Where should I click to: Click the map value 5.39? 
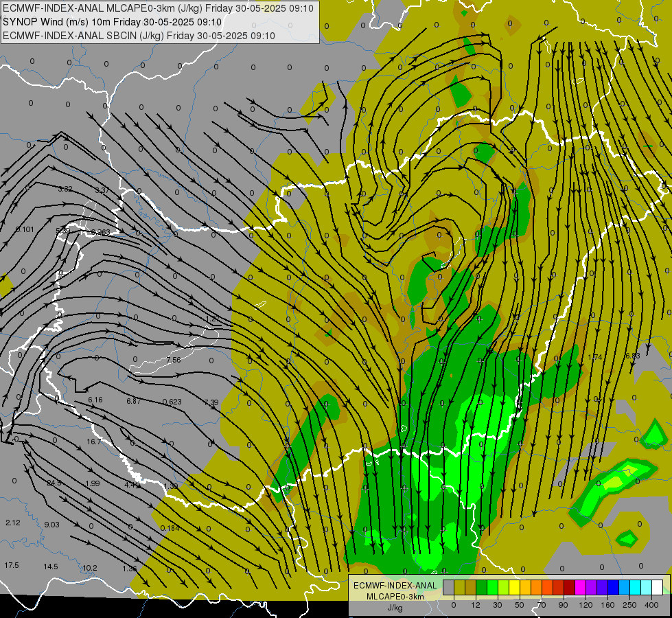point(63,231)
